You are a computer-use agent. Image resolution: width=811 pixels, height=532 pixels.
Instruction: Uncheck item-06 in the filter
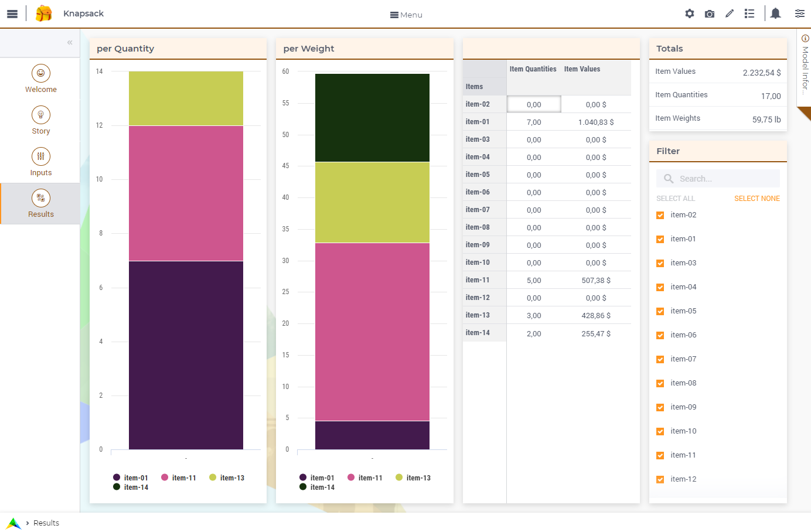[x=660, y=335]
